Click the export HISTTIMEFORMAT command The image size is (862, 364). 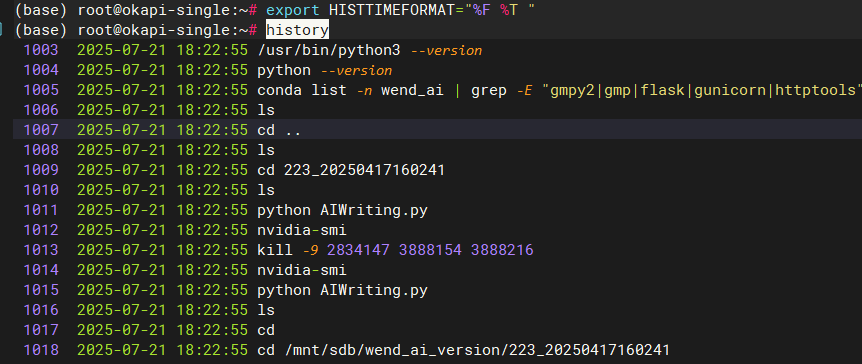[400, 10]
